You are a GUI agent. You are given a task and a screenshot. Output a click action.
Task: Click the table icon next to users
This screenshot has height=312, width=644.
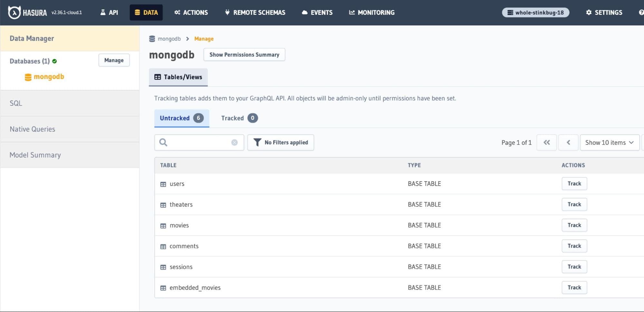pyautogui.click(x=163, y=184)
